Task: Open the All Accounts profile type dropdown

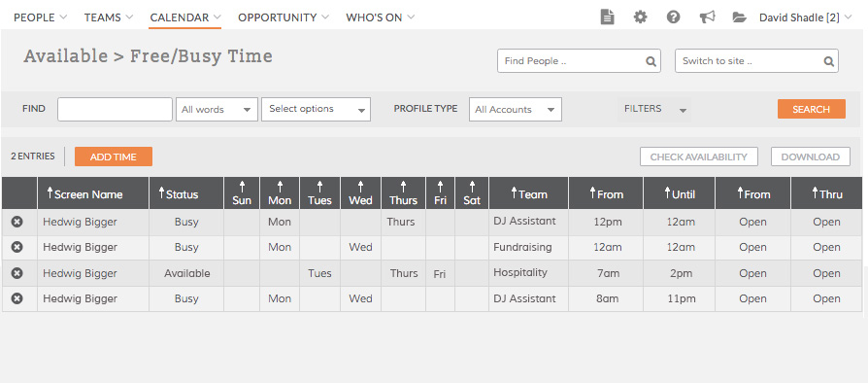Action: pos(515,109)
